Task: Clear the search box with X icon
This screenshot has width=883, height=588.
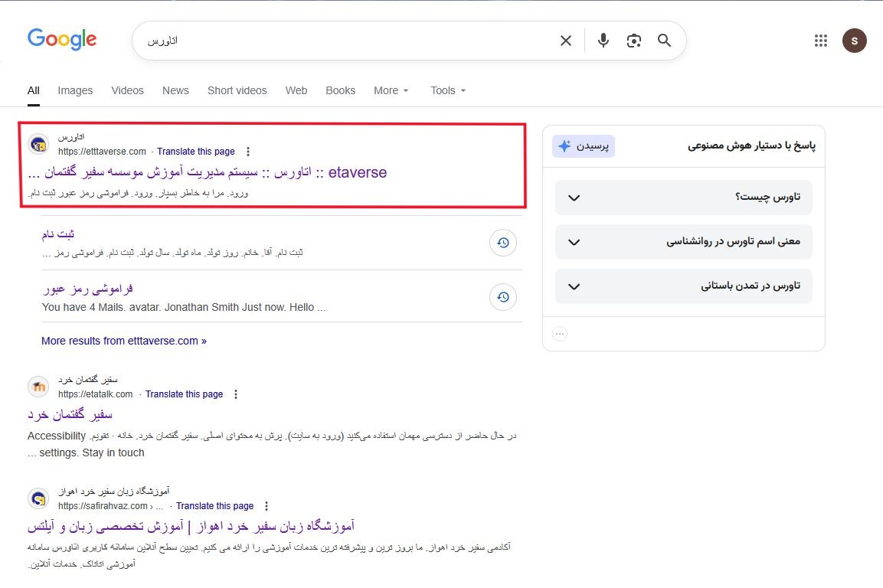Action: (566, 41)
